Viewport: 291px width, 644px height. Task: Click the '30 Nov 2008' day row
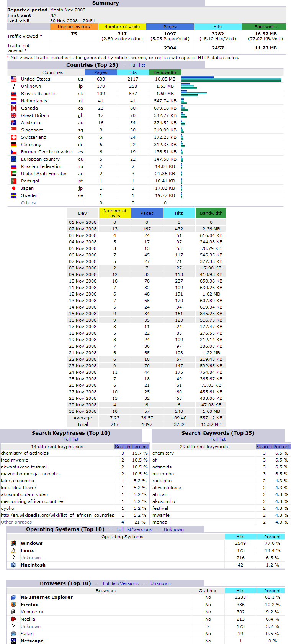(146, 411)
